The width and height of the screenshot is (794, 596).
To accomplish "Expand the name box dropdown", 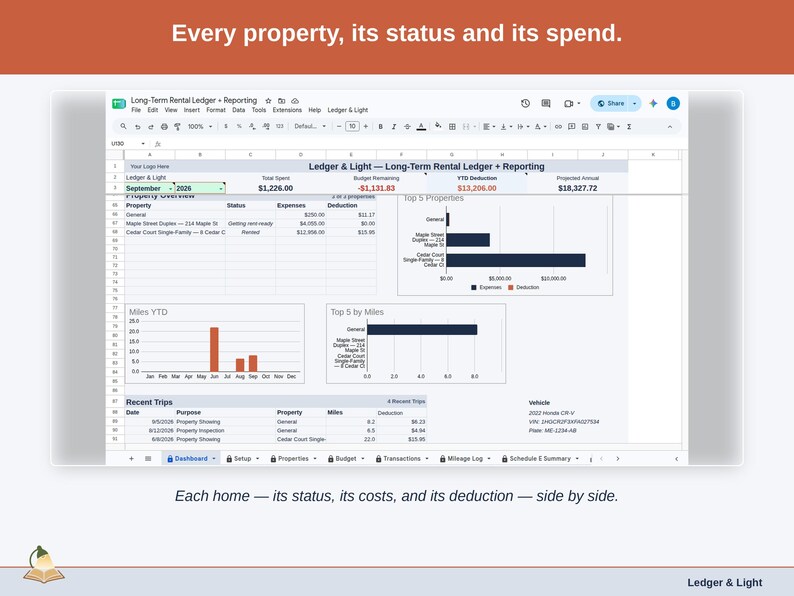I will coord(143,144).
